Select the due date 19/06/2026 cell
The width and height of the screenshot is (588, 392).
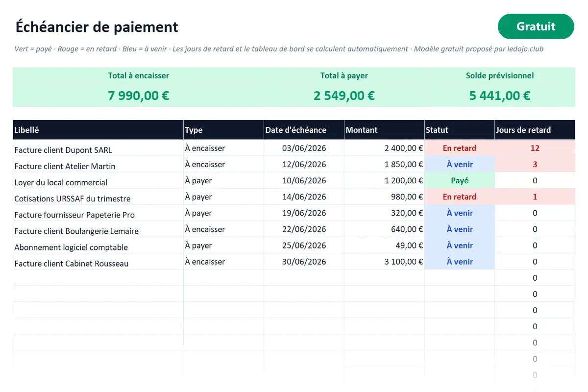pos(304,213)
